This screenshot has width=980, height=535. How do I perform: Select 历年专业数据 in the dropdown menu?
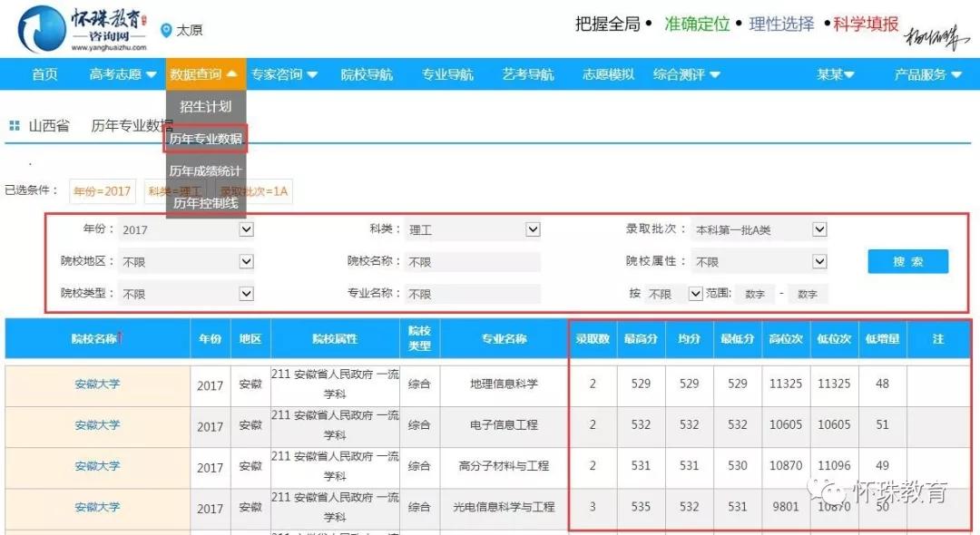[206, 139]
